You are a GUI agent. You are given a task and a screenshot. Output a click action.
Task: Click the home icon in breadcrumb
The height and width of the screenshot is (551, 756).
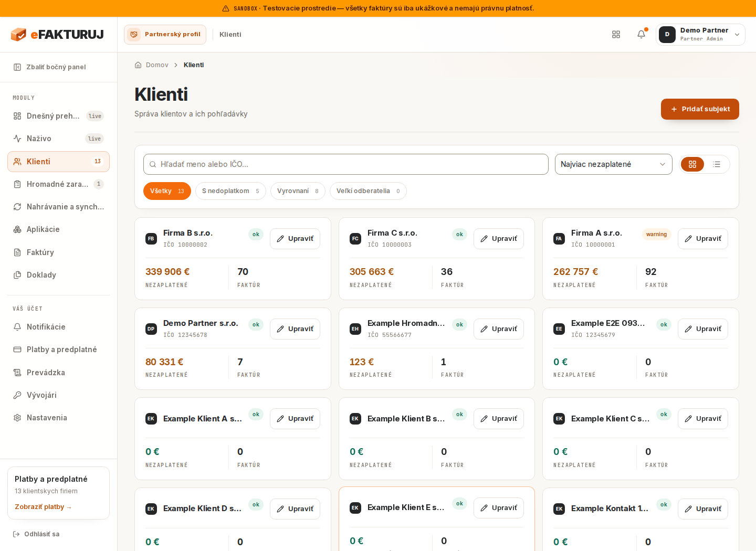(x=138, y=65)
